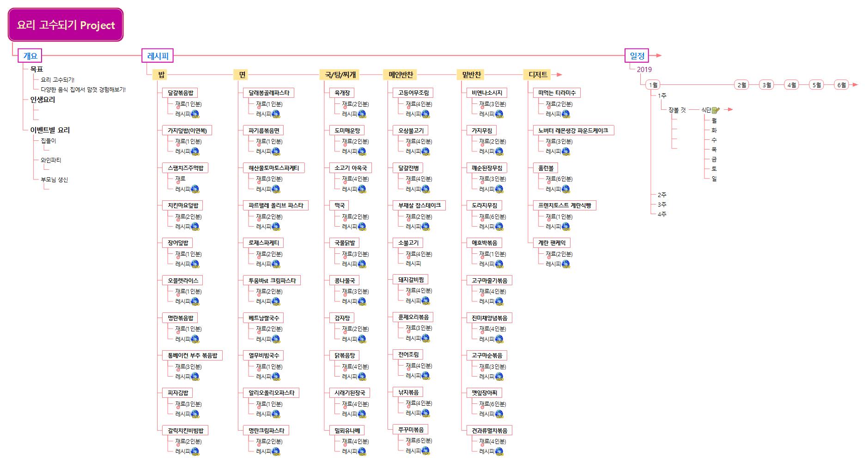Expand the 재료(6인분) node under 홈런볼
This screenshot has width=868, height=462.
[x=558, y=179]
